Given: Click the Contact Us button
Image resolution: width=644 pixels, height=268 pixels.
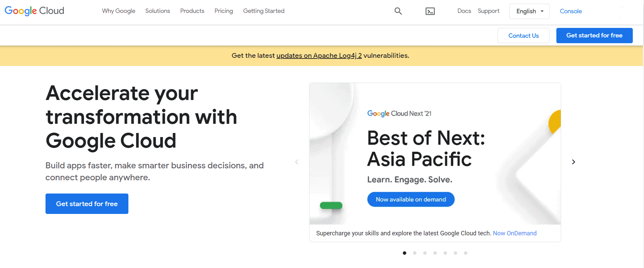Looking at the screenshot, I should point(523,36).
